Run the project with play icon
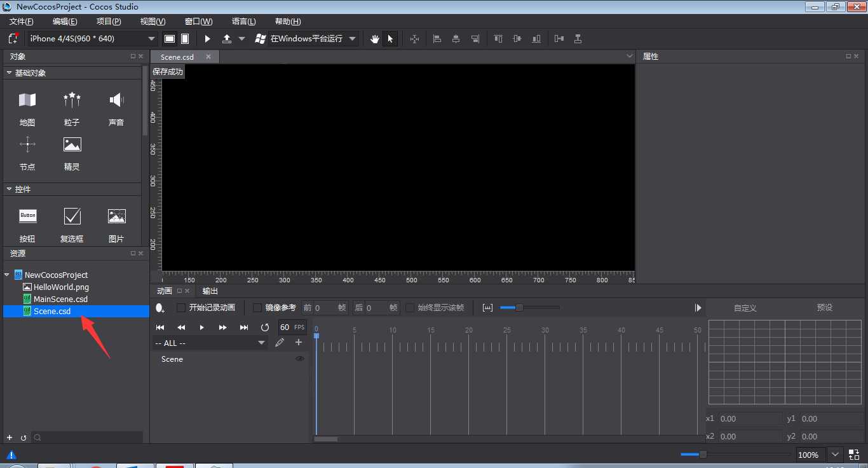Screen dimensions: 868x468 (207, 39)
